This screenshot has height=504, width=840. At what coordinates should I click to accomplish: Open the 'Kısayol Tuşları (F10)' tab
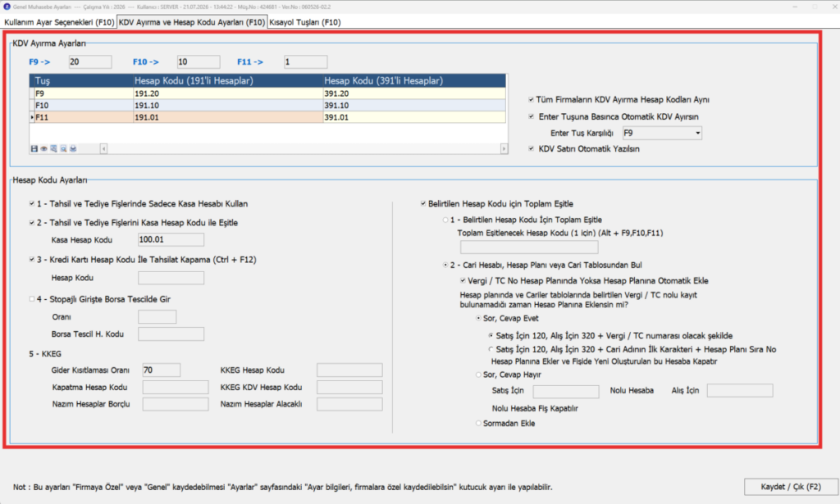pyautogui.click(x=305, y=22)
